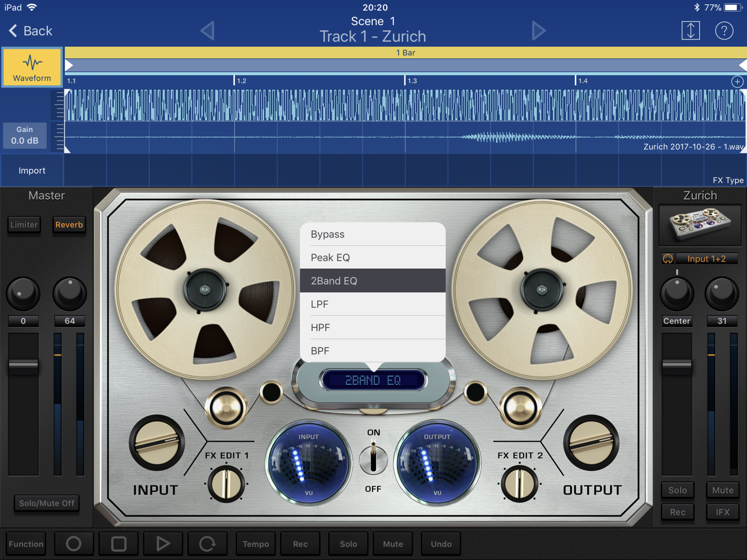Click the right brass tape guide roller
The height and width of the screenshot is (560, 747).
[x=520, y=408]
